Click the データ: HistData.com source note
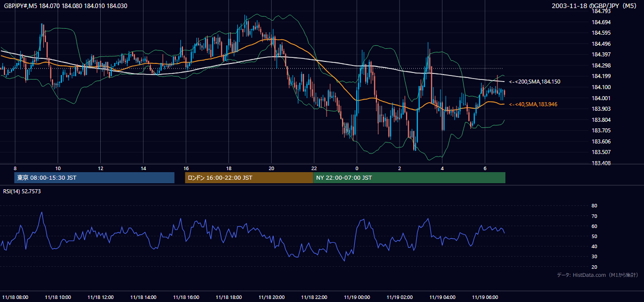The width and height of the screenshot is (644, 302). coord(598,275)
